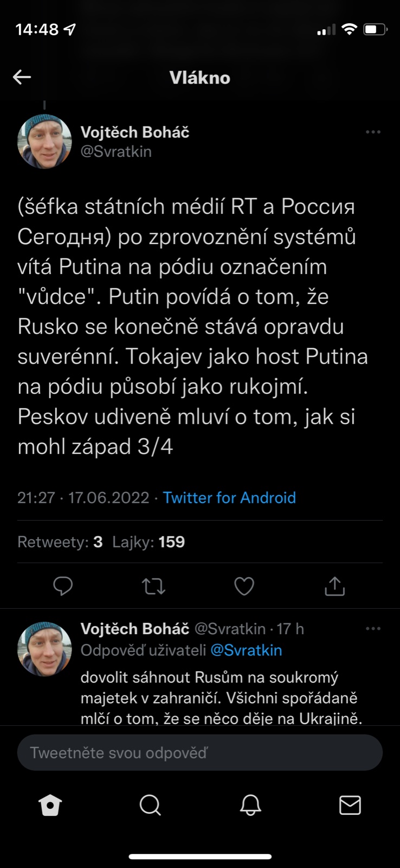Tap the reply speech bubble icon
400x868 pixels.
[x=63, y=586]
